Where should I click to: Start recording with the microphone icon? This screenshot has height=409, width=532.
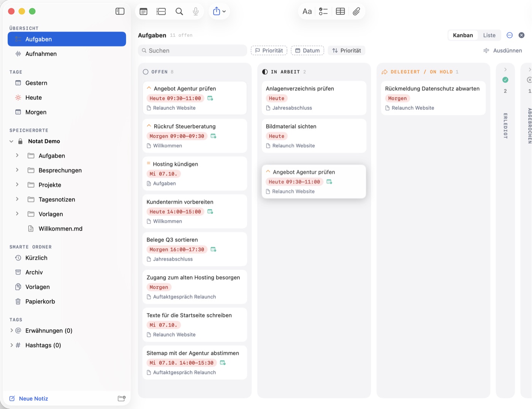coord(196,11)
